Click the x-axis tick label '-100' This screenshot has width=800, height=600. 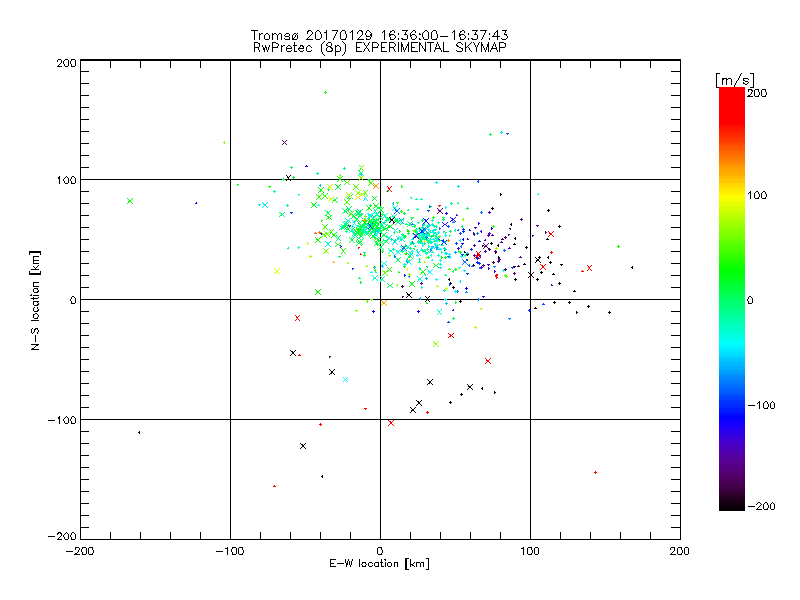[x=230, y=551]
